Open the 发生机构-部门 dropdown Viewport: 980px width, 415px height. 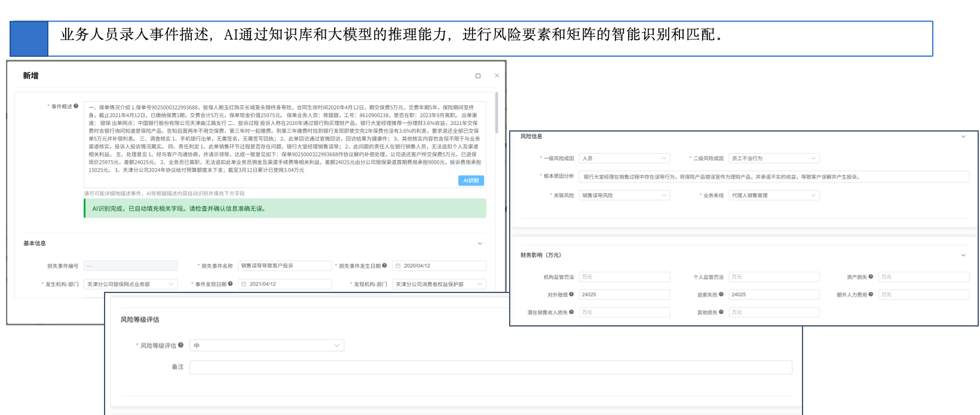tap(130, 285)
